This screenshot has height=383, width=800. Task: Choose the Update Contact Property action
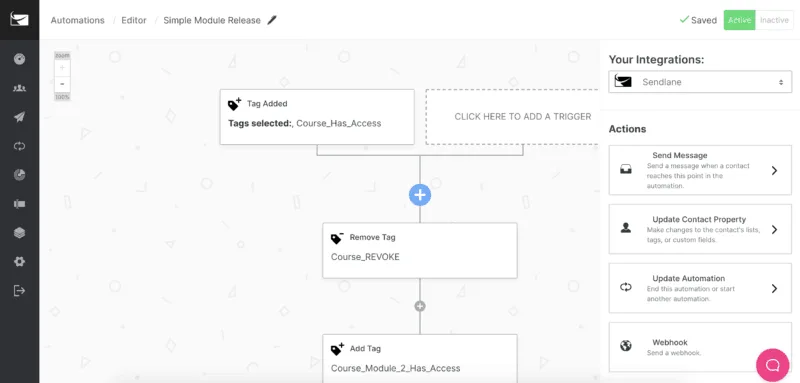700,229
